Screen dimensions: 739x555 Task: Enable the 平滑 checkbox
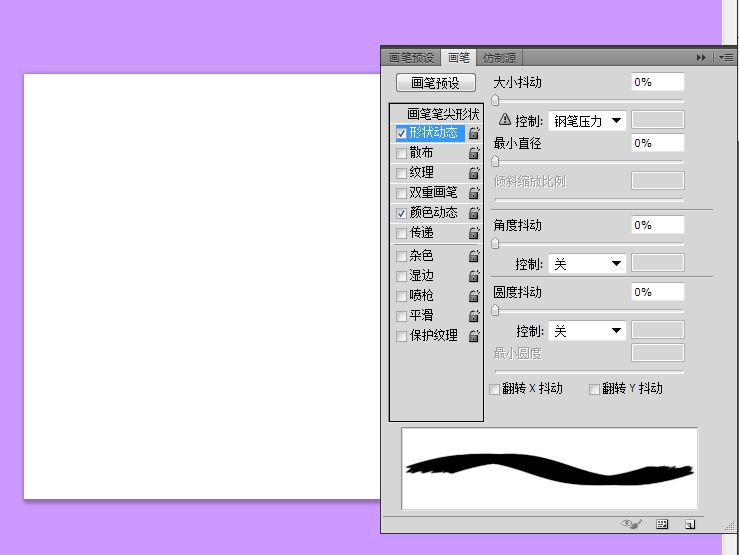[402, 316]
